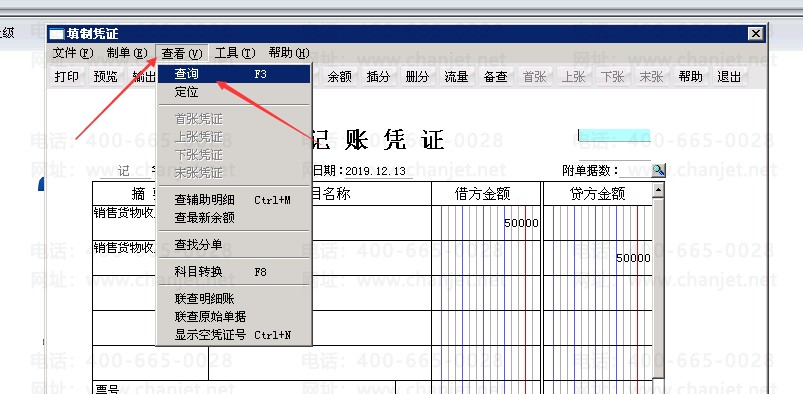Click the 帮助 toolbar button
This screenshot has width=803, height=394.
pos(690,77)
